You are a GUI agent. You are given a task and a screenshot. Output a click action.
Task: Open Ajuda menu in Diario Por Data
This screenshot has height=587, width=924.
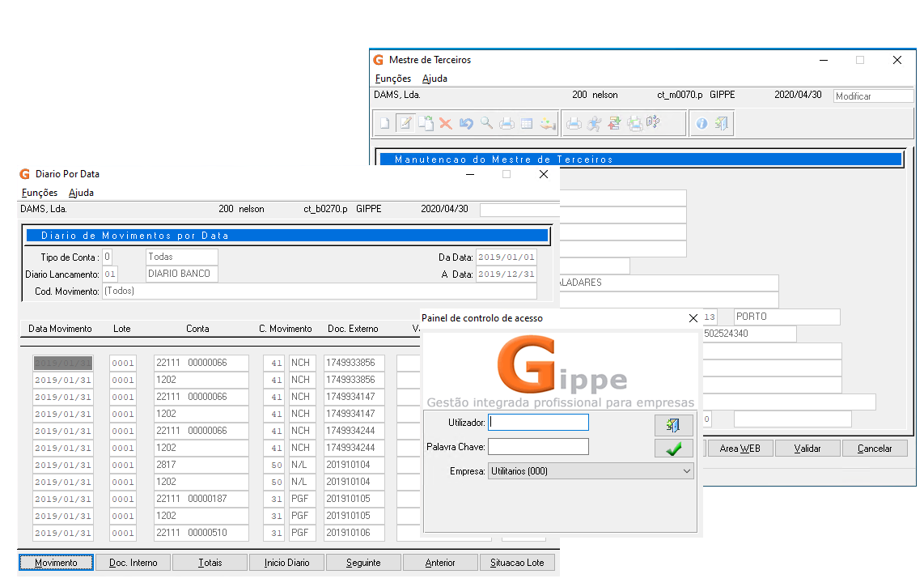click(x=81, y=193)
